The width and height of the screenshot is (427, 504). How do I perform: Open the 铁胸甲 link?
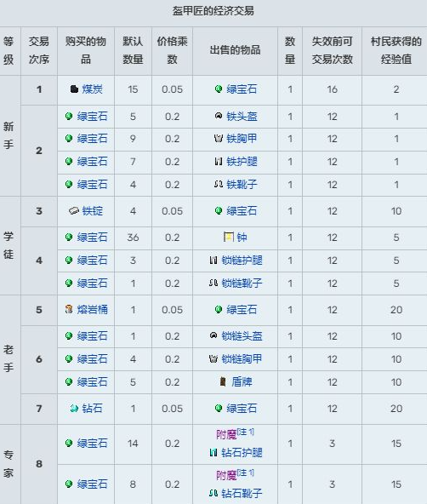pos(242,139)
